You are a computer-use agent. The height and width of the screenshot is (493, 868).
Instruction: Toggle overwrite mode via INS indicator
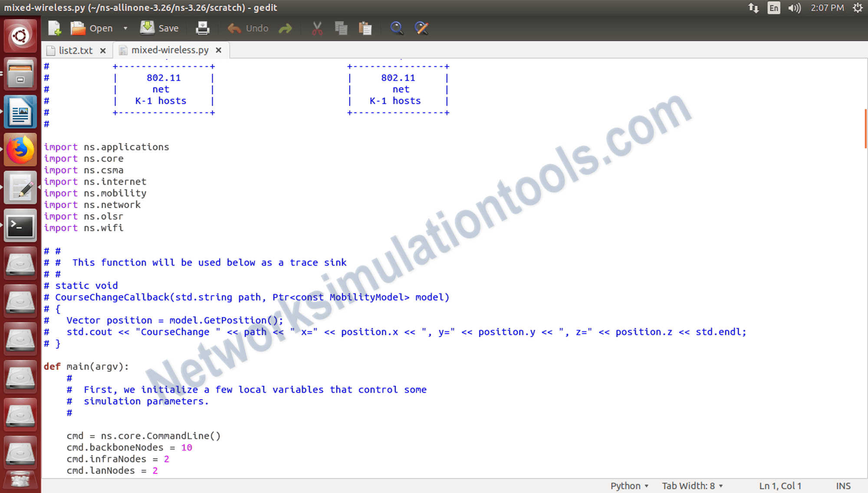point(842,486)
